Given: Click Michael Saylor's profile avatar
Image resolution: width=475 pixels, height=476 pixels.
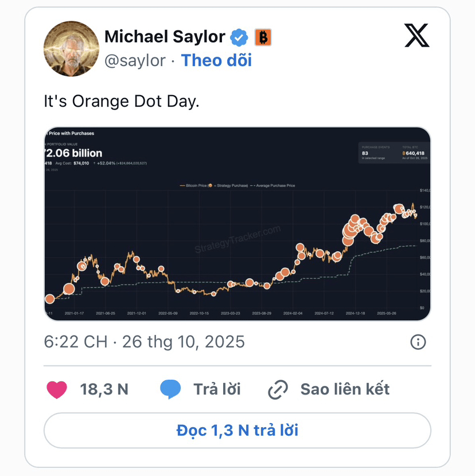Looking at the screenshot, I should 71,49.
